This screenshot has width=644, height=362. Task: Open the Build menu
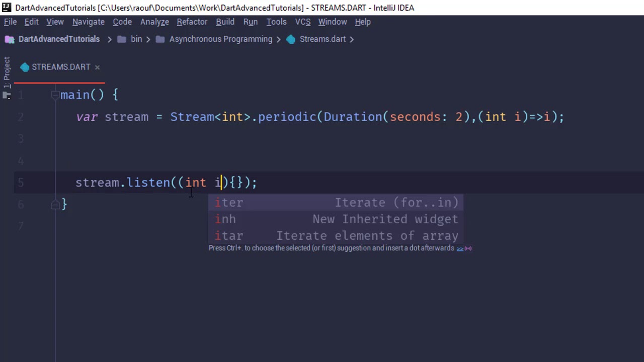point(225,22)
